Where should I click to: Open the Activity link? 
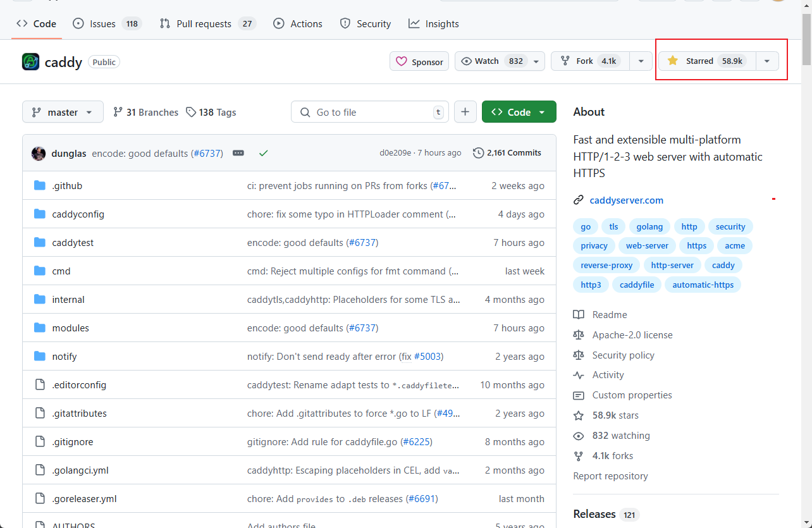pos(598,375)
